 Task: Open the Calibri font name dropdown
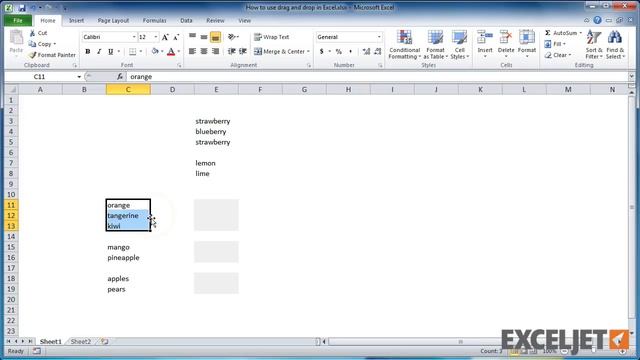tap(134, 37)
